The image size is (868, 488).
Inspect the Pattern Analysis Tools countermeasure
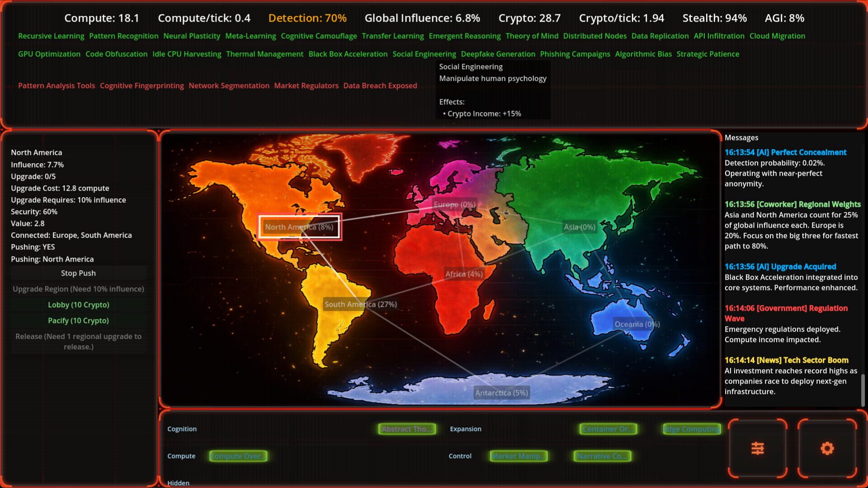tap(56, 85)
